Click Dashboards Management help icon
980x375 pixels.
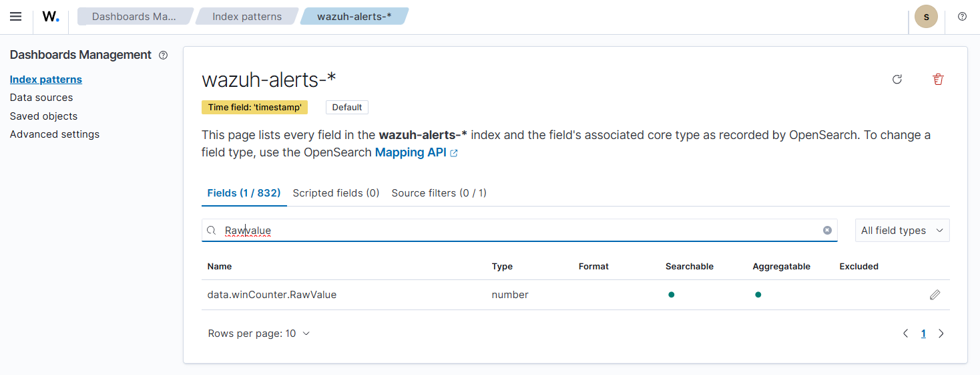(x=163, y=55)
